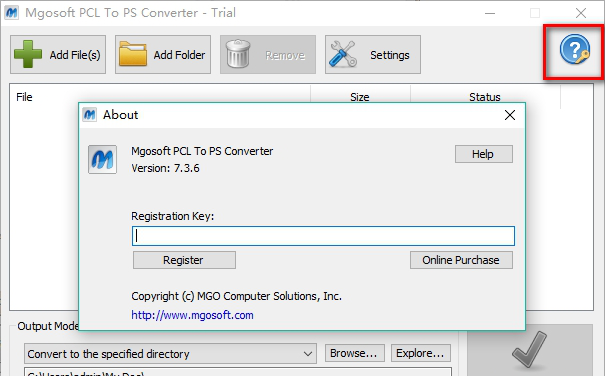Click the About dialog title bar icon
605x391 pixels.
point(90,115)
